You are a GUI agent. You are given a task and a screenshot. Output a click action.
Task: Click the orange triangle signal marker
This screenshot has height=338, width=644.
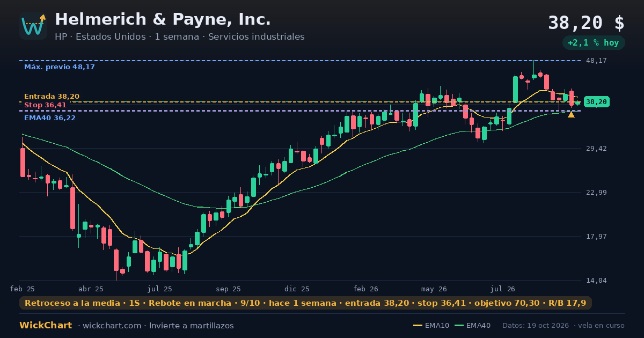571,114
